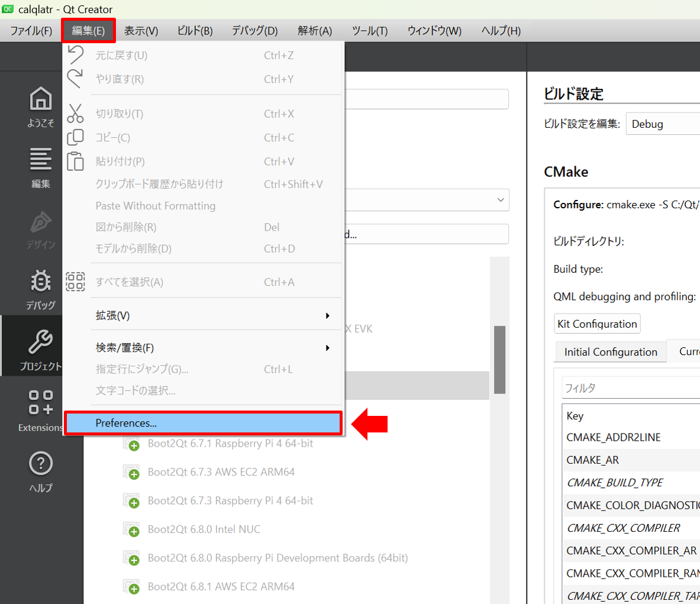Switch to the Initial Configuration tab

click(610, 352)
